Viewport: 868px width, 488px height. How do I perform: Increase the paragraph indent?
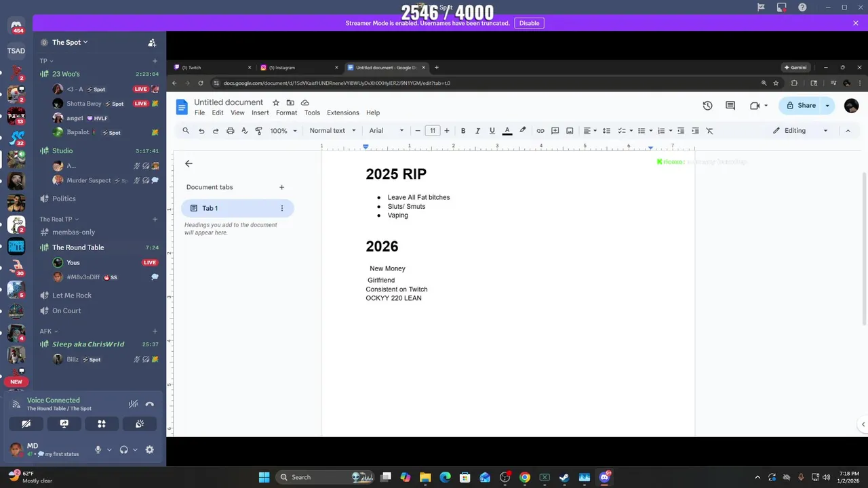(x=695, y=131)
